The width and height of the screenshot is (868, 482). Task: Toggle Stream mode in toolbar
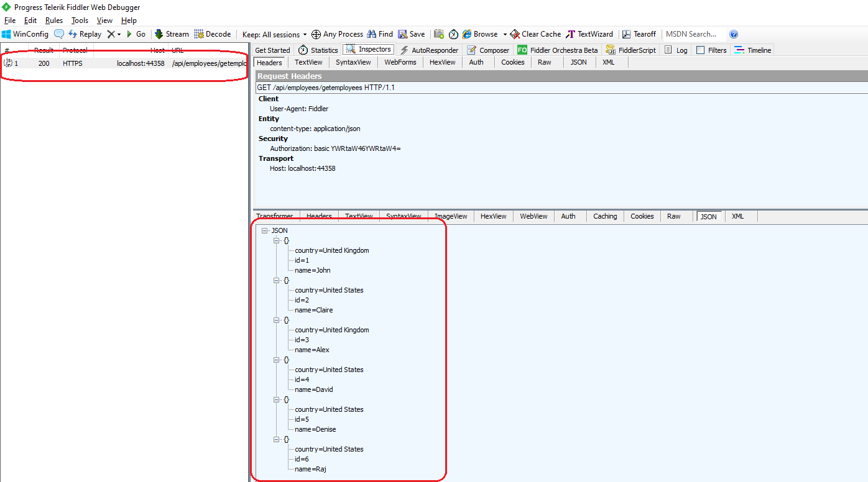172,34
